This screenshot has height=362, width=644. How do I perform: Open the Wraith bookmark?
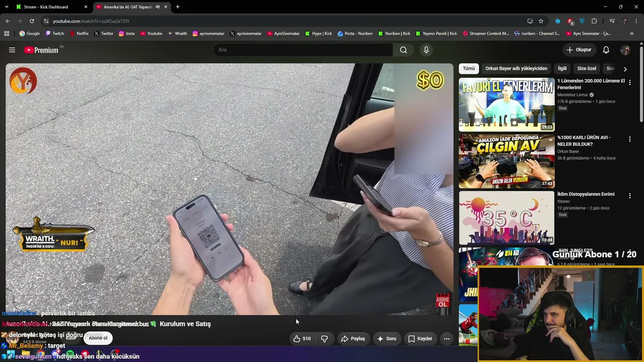pyautogui.click(x=177, y=34)
